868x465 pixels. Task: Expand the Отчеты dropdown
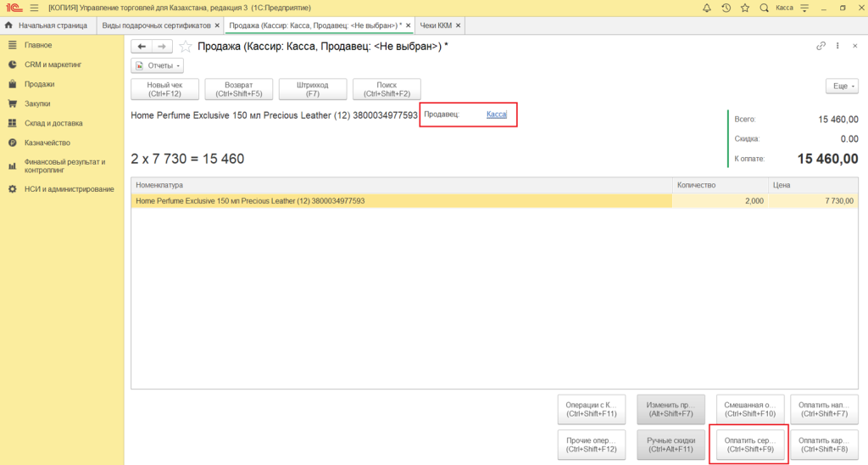pyautogui.click(x=157, y=65)
